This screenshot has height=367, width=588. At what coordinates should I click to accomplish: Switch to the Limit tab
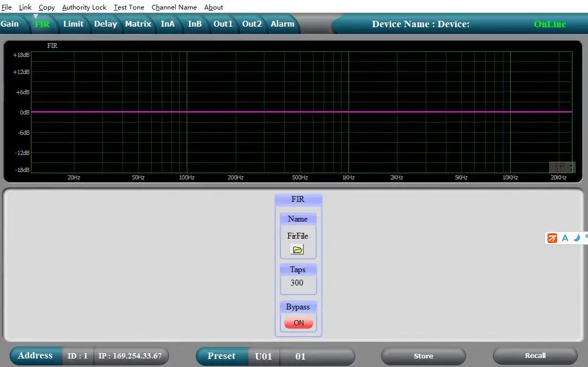tap(73, 24)
